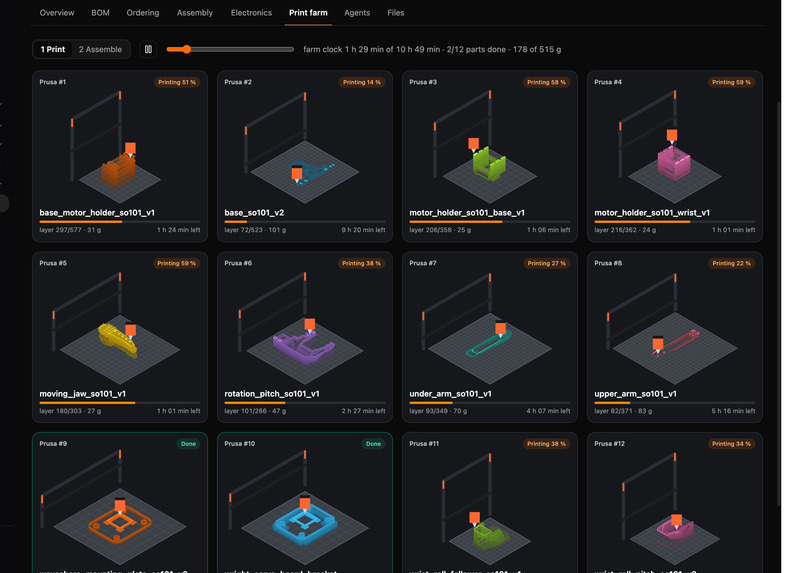This screenshot has height=573, width=795.
Task: Click the Printing 51 % badge
Action: [177, 82]
